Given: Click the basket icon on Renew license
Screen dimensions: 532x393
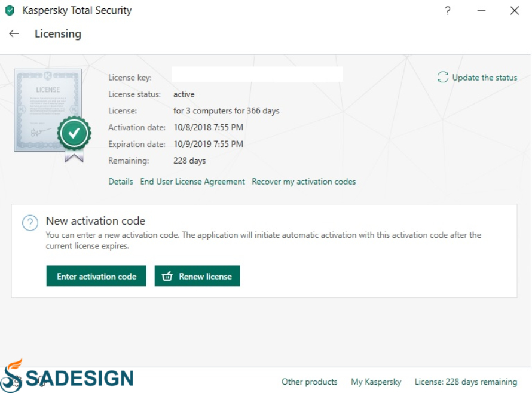Looking at the screenshot, I should [x=167, y=276].
